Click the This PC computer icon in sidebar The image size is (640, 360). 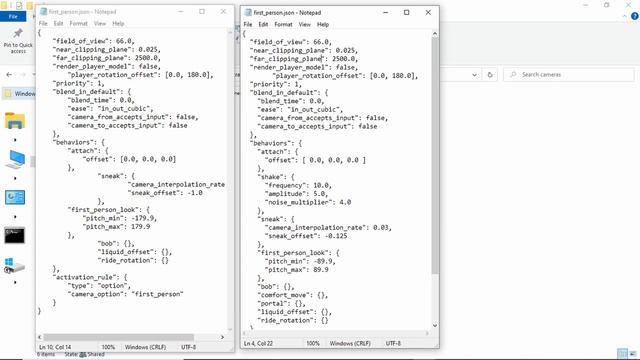tap(15, 159)
